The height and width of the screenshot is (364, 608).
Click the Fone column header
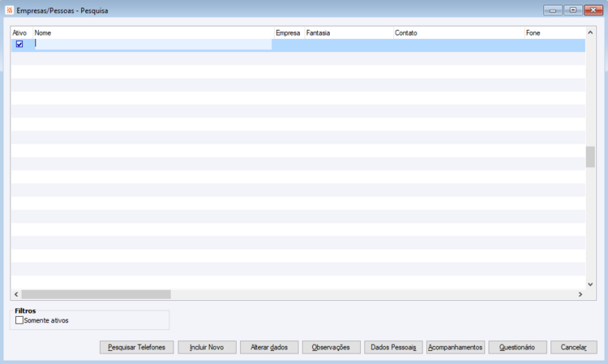554,33
